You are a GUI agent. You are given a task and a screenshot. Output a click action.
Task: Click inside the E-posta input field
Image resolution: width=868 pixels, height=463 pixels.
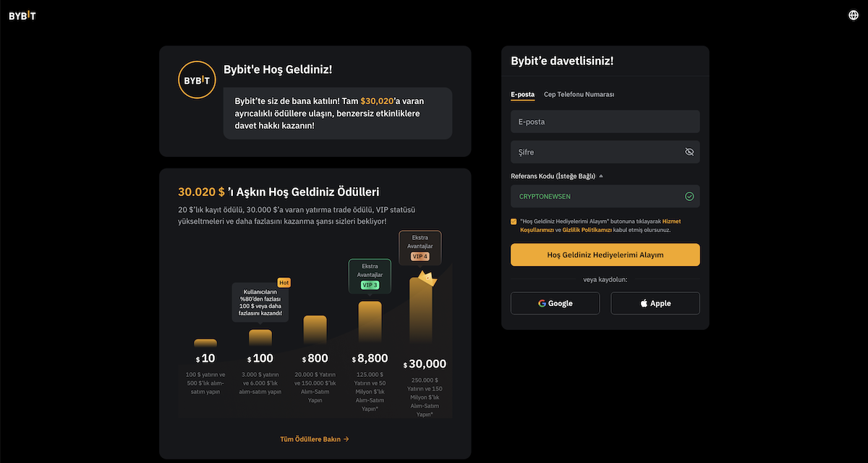[605, 121]
